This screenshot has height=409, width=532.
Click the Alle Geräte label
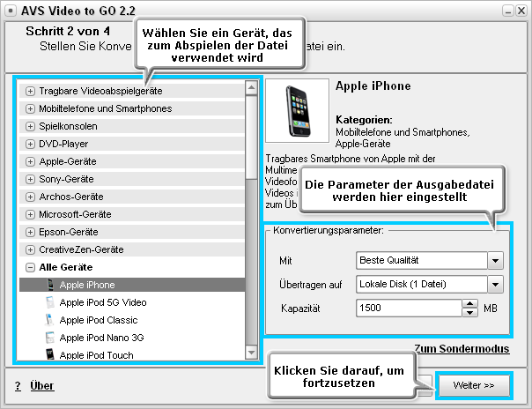[x=65, y=267]
